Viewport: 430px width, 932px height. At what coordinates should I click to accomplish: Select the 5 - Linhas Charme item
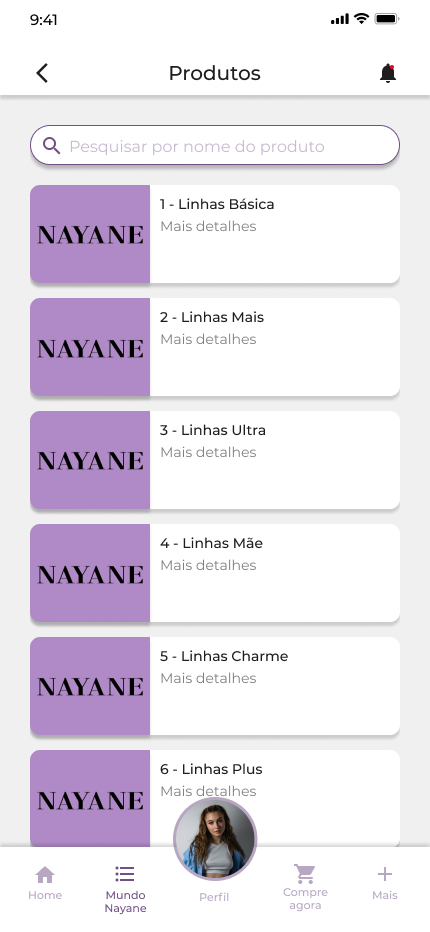pyautogui.click(x=215, y=686)
